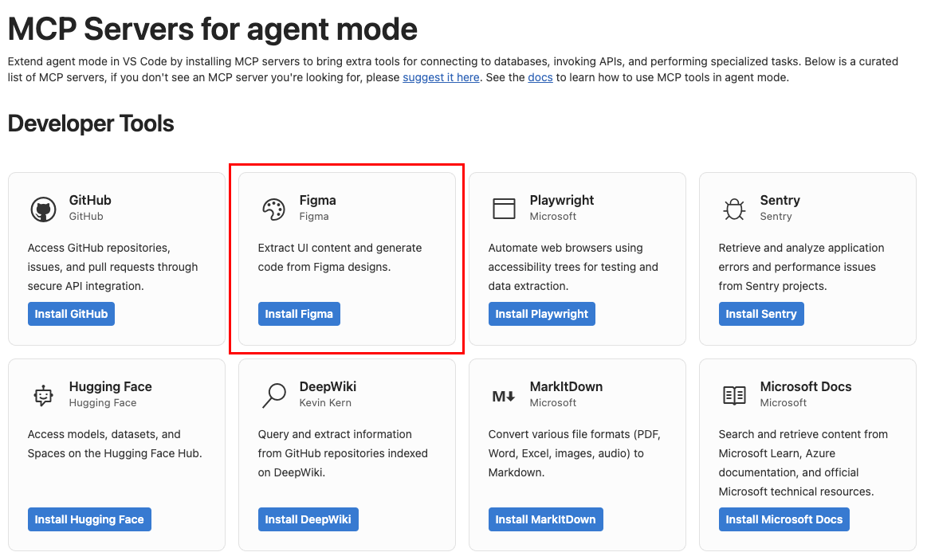Click the Install DeepWiki button

308,519
